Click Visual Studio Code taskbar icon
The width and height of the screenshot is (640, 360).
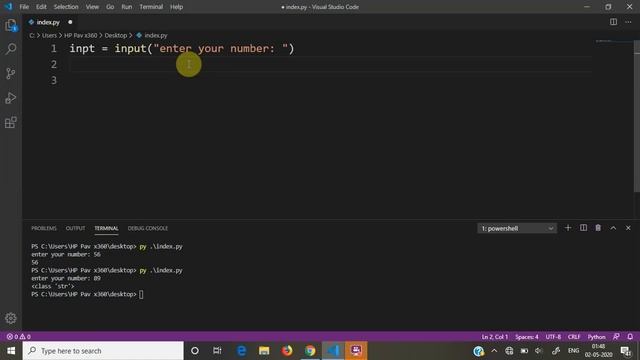click(333, 351)
